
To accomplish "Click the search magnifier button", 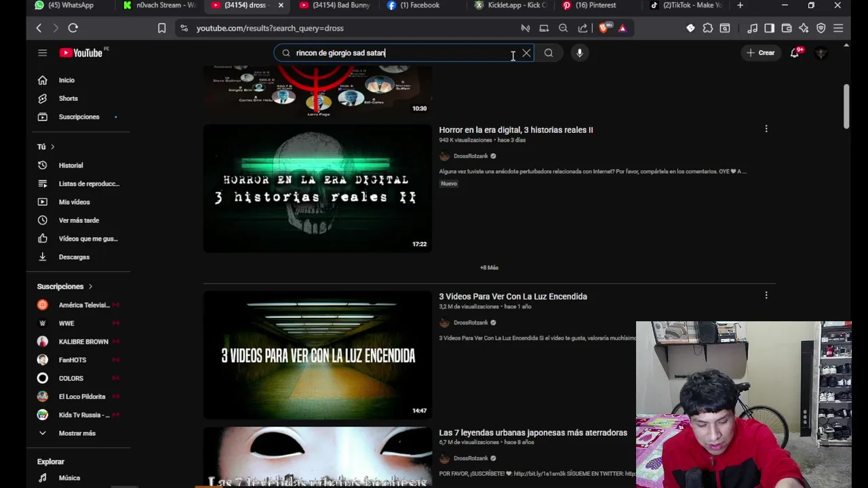I will point(549,53).
